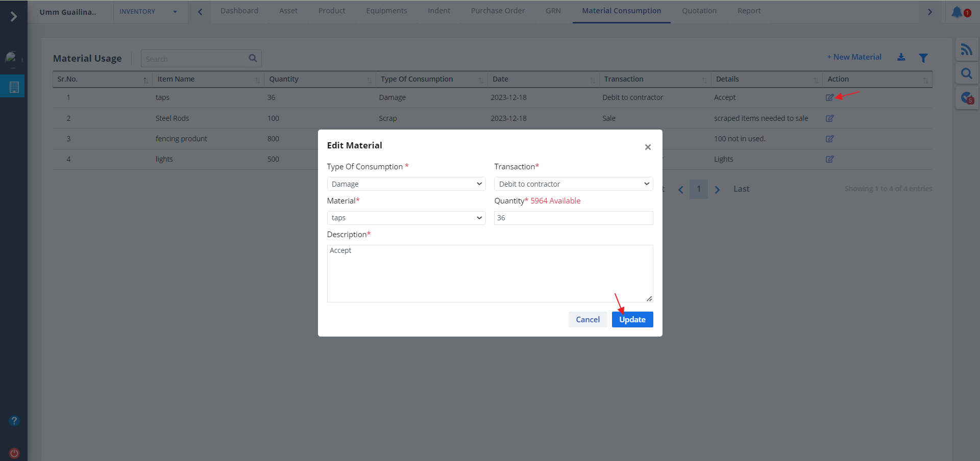The width and height of the screenshot is (980, 461).
Task: Open notifications bell icon
Action: (957, 12)
